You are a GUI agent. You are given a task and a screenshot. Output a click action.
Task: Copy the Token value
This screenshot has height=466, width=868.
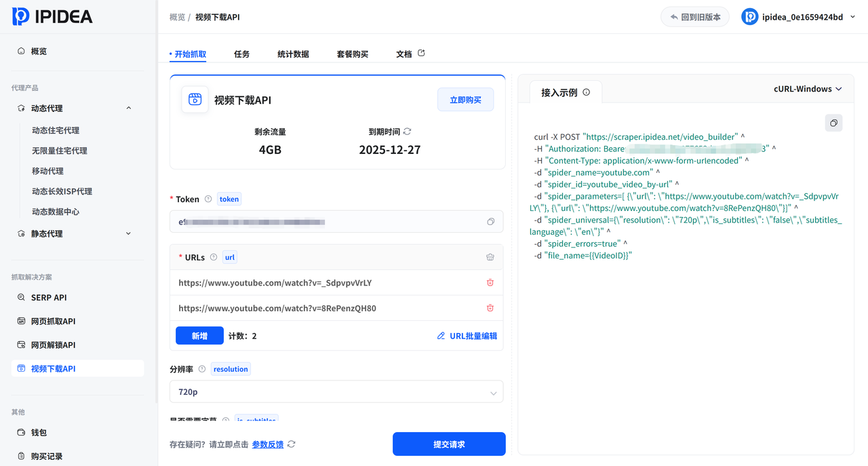491,222
